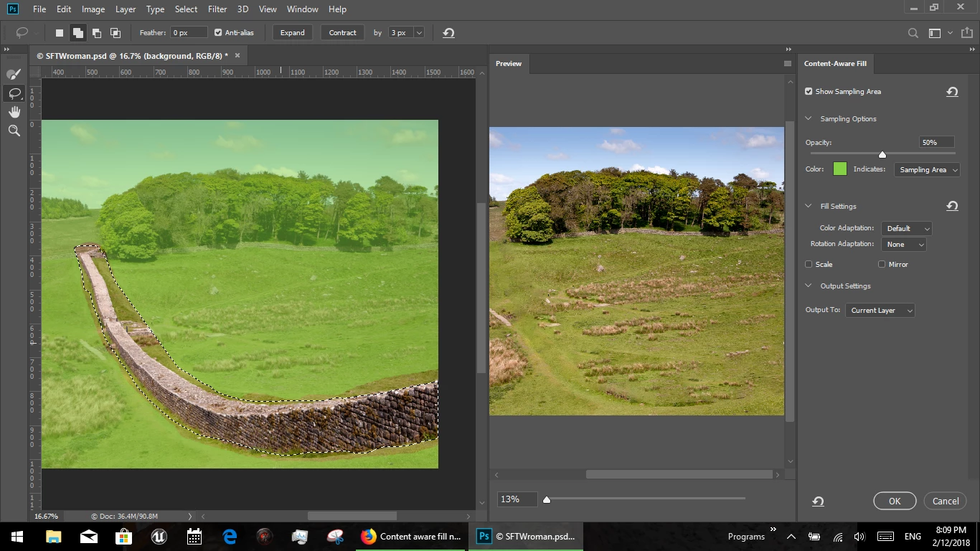Open the Rotation Adaptation dropdown

coord(904,245)
